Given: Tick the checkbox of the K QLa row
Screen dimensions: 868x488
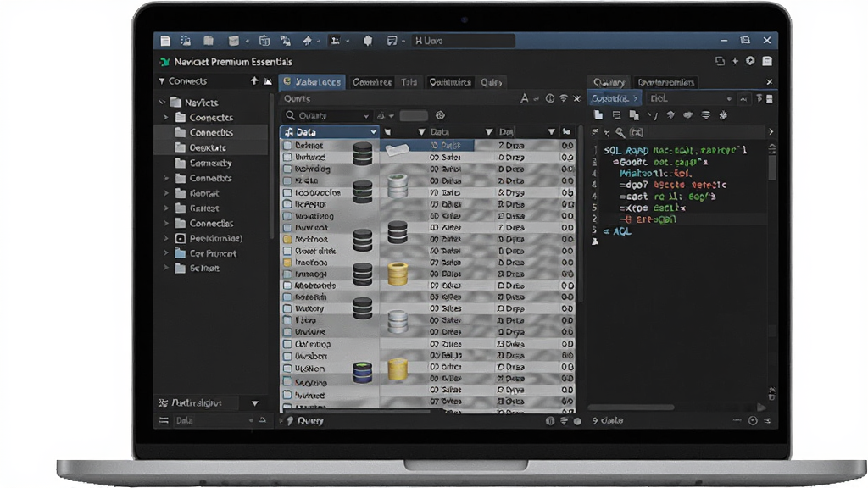Looking at the screenshot, I should pyautogui.click(x=287, y=180).
